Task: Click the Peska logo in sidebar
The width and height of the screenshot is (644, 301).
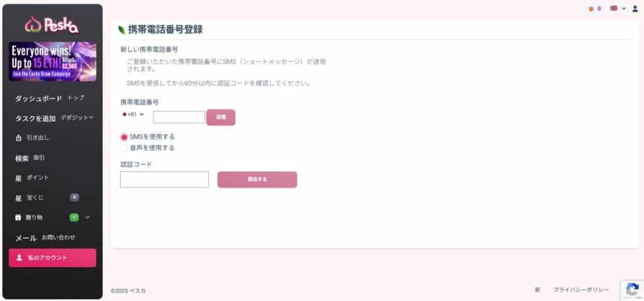Action: tap(52, 25)
